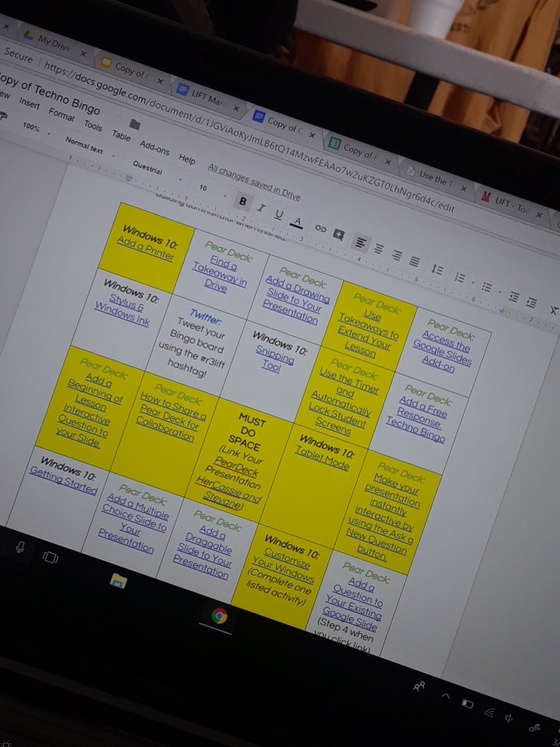The image size is (560, 747).
Task: Left align the paragraph
Action: (x=361, y=243)
